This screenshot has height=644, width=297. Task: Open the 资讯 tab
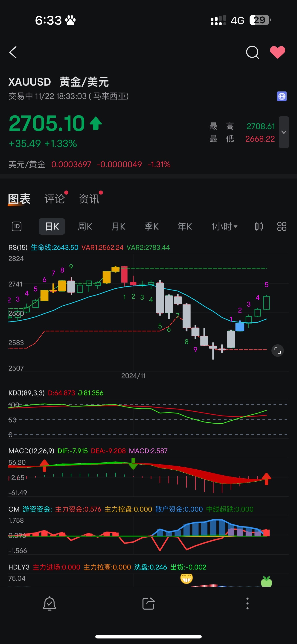pyautogui.click(x=89, y=199)
